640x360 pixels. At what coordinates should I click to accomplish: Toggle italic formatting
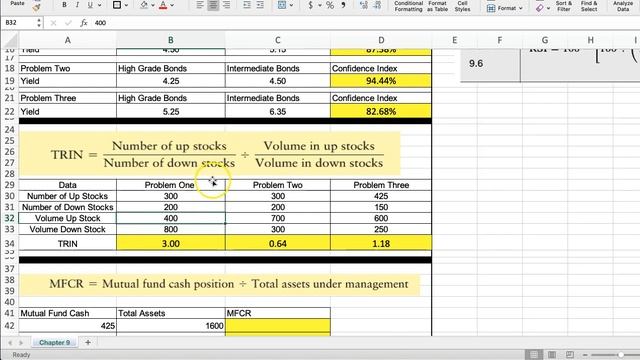[77, 5]
